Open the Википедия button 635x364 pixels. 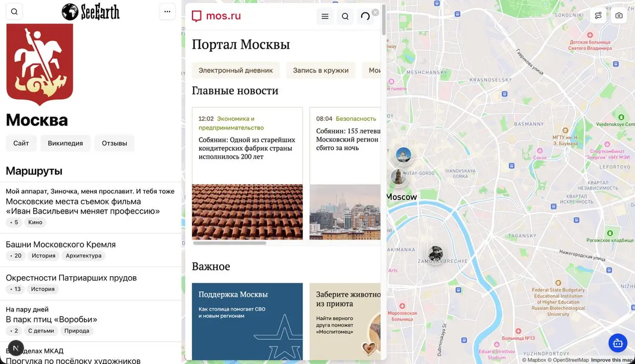65,143
